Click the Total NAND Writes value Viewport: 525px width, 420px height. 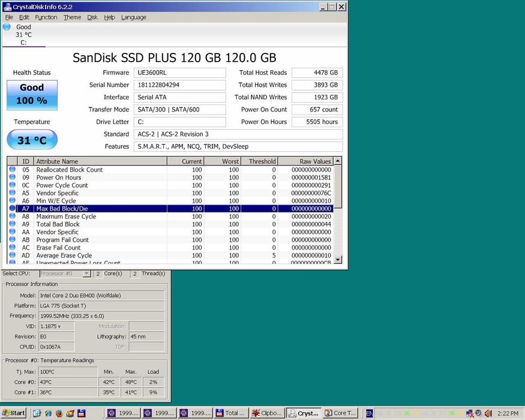coord(317,97)
